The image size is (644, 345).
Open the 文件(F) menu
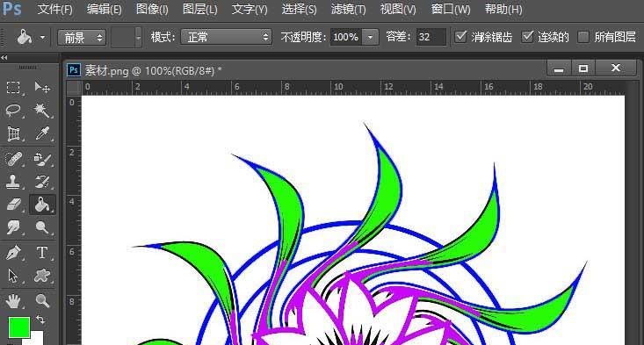point(55,9)
